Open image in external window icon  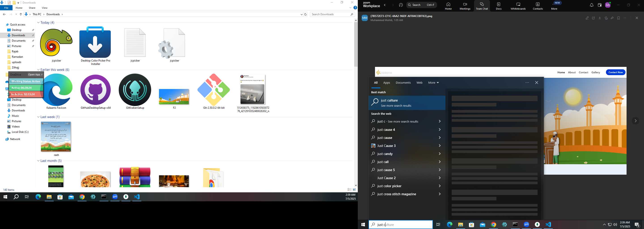coord(593,18)
